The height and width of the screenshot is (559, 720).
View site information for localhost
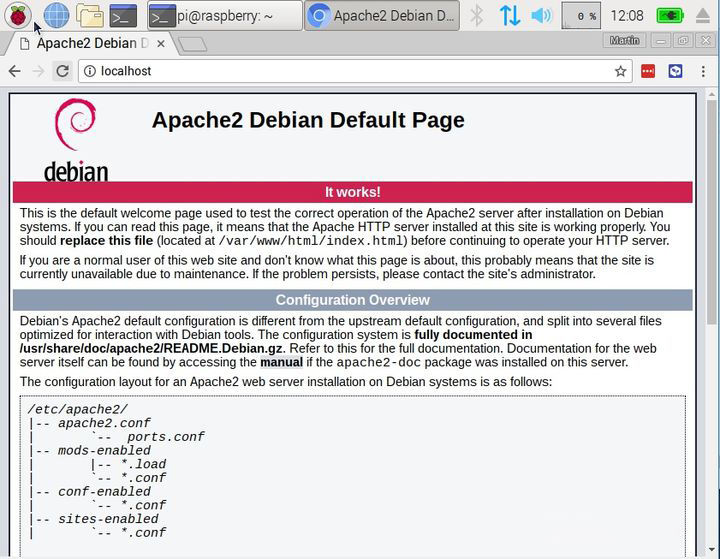coord(90,71)
